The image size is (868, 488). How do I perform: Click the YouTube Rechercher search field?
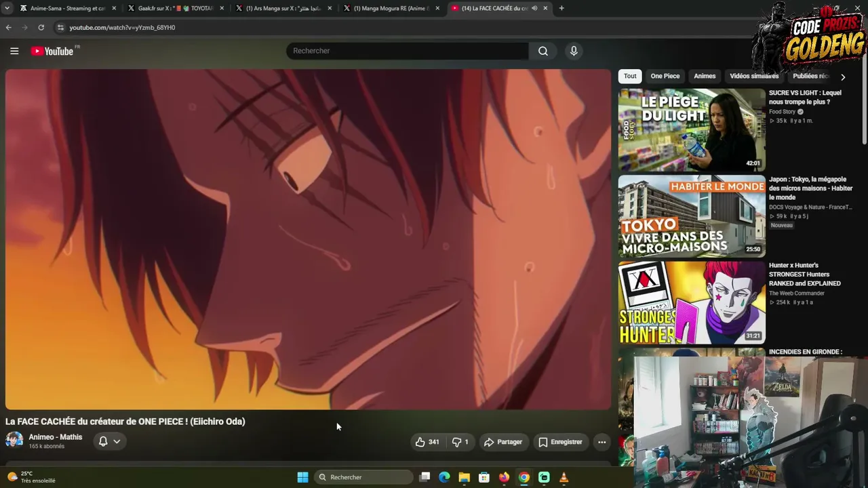coord(407,51)
